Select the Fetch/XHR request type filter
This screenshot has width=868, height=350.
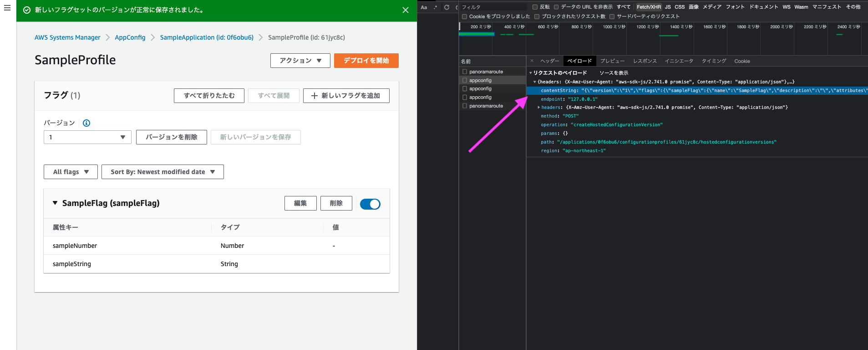[649, 7]
